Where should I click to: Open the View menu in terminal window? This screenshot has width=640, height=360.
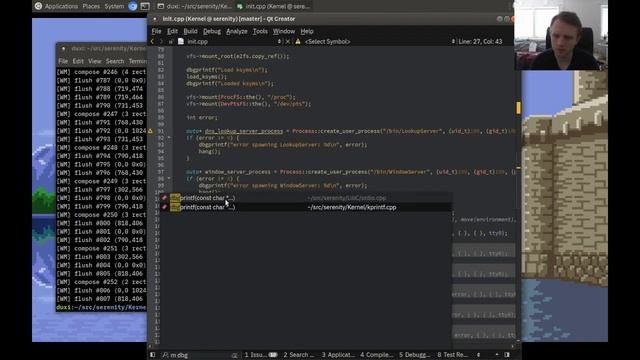pos(95,61)
